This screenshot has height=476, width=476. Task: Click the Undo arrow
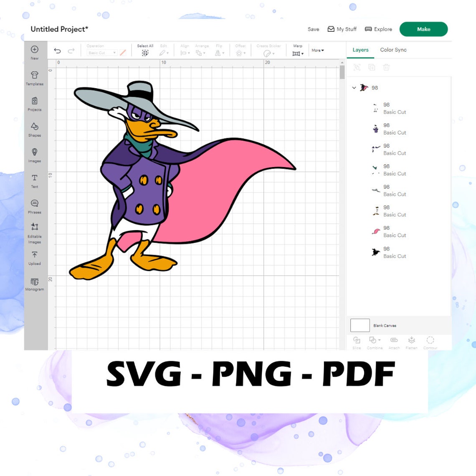click(x=58, y=50)
